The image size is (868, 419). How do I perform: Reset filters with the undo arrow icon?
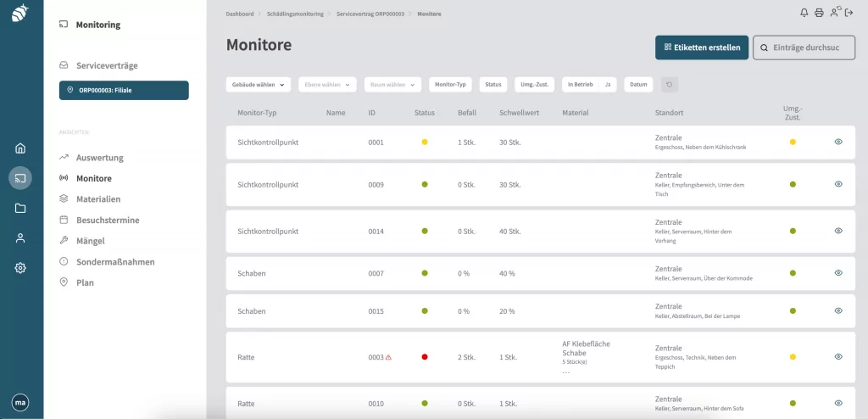670,84
